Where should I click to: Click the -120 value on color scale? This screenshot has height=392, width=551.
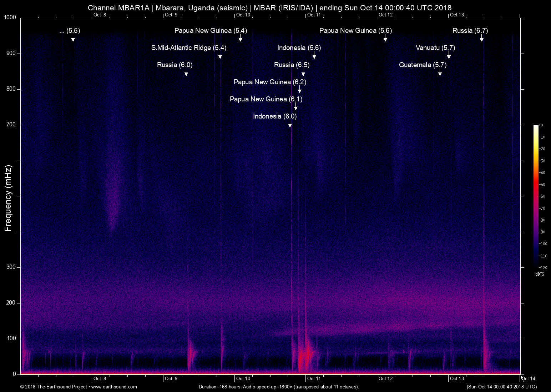pyautogui.click(x=542, y=267)
